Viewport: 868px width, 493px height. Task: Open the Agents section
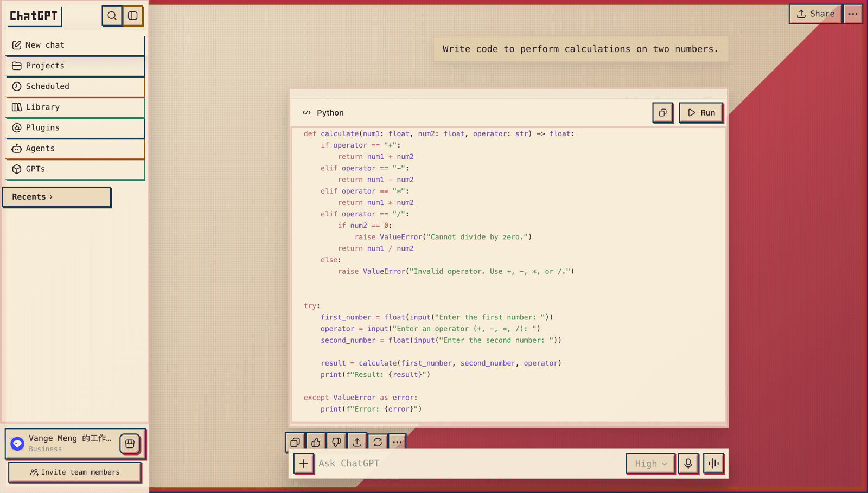tap(75, 148)
